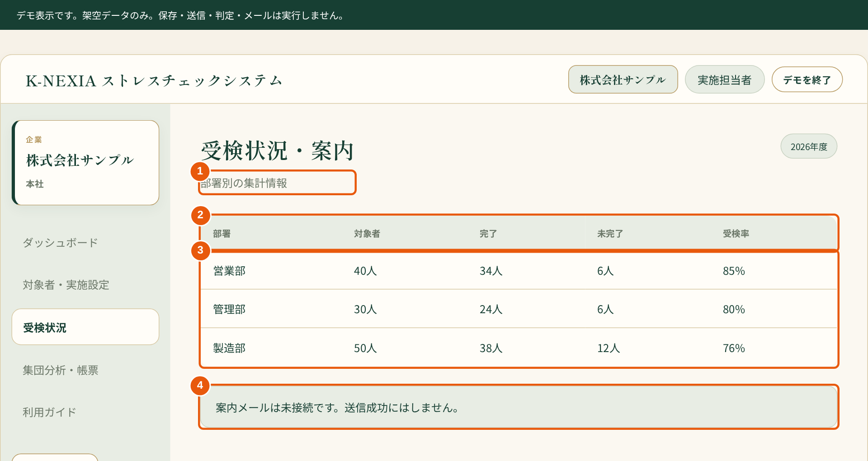Click the 受検状況・案内 page heading
Image resolution: width=868 pixels, height=461 pixels.
277,151
